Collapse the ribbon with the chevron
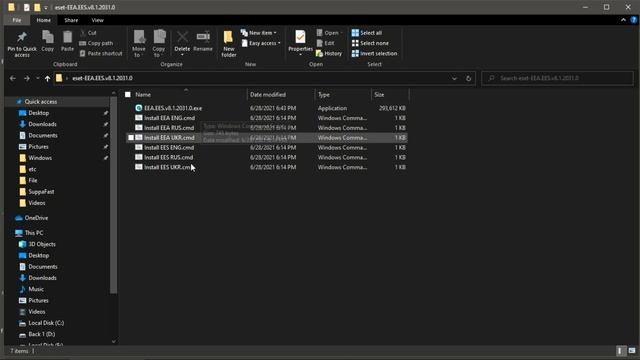This screenshot has height=360, width=640. coord(623,20)
